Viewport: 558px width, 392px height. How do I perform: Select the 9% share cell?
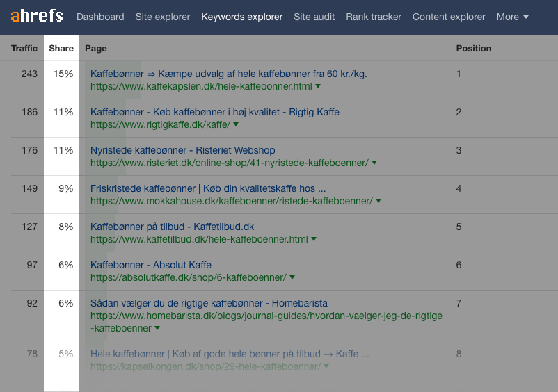tap(66, 188)
